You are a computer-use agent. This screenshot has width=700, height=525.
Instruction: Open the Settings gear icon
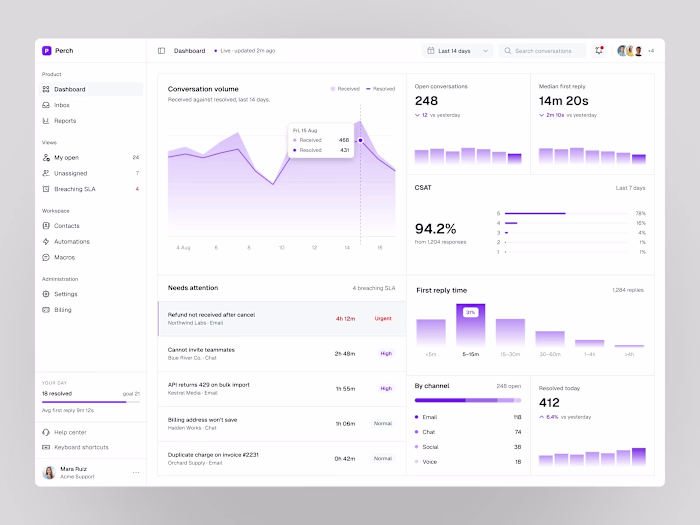(46, 294)
